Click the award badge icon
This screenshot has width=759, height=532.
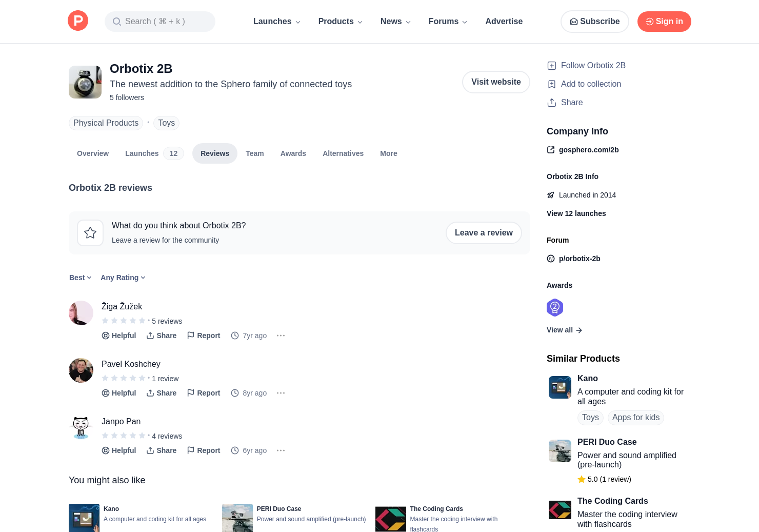[555, 308]
